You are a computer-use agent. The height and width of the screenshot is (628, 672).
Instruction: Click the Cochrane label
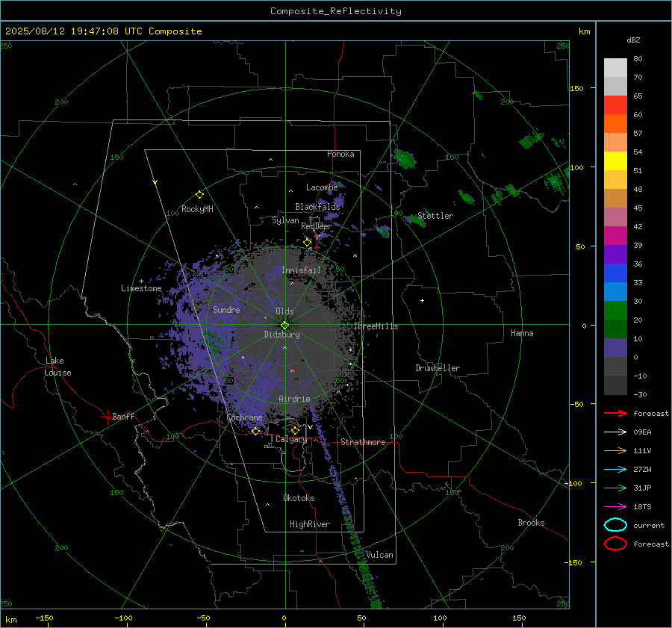click(244, 417)
